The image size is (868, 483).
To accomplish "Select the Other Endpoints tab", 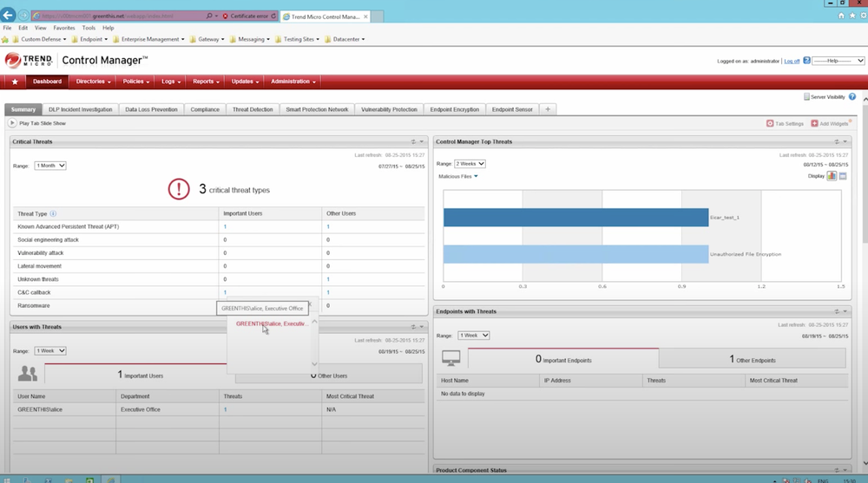I will coord(753,359).
